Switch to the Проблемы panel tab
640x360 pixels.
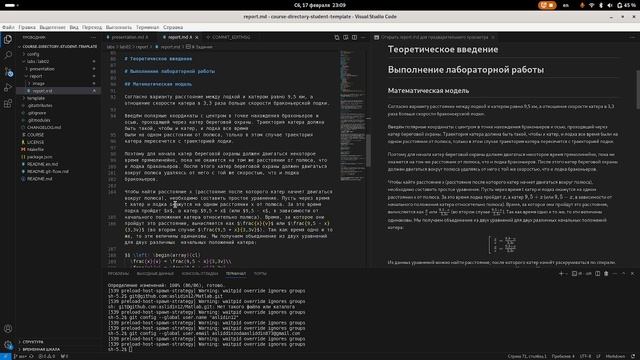pos(118,273)
